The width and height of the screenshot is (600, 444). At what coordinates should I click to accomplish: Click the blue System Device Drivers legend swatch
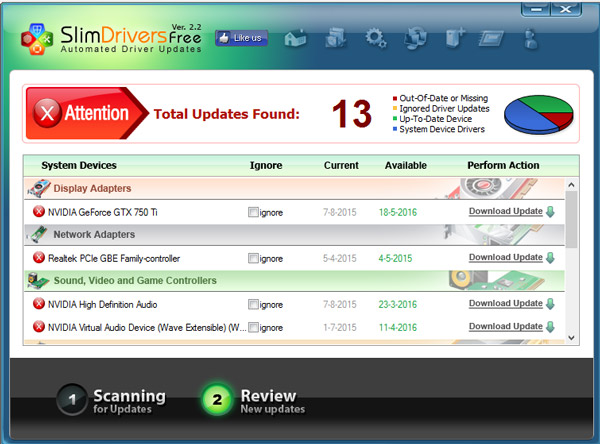coord(395,129)
